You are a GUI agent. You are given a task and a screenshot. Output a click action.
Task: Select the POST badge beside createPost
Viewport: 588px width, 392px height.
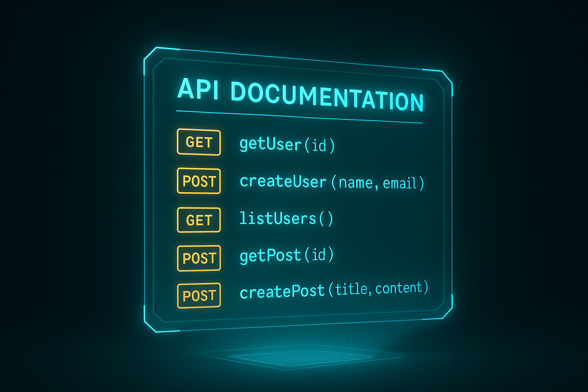tap(198, 295)
